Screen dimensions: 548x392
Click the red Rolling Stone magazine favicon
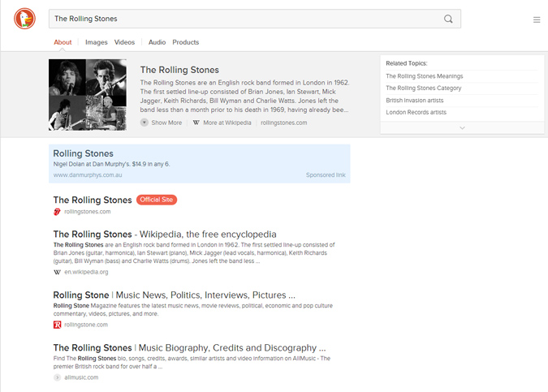(x=57, y=325)
